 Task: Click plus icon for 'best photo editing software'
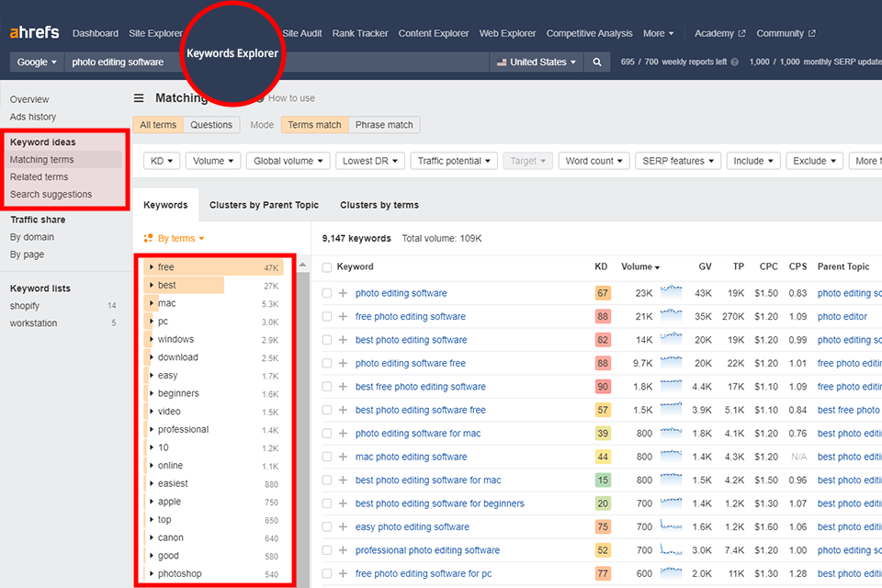[343, 340]
